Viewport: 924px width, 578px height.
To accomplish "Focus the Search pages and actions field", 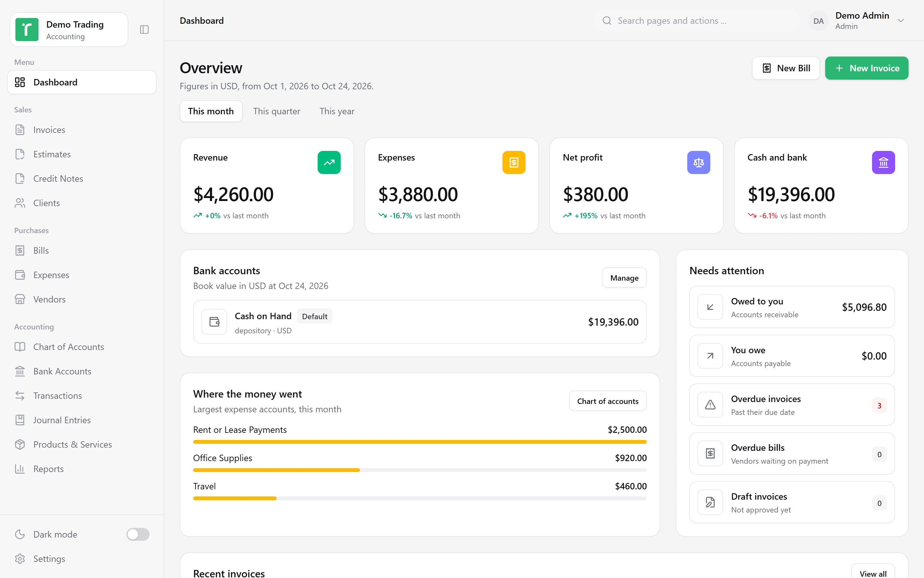I will click(697, 21).
